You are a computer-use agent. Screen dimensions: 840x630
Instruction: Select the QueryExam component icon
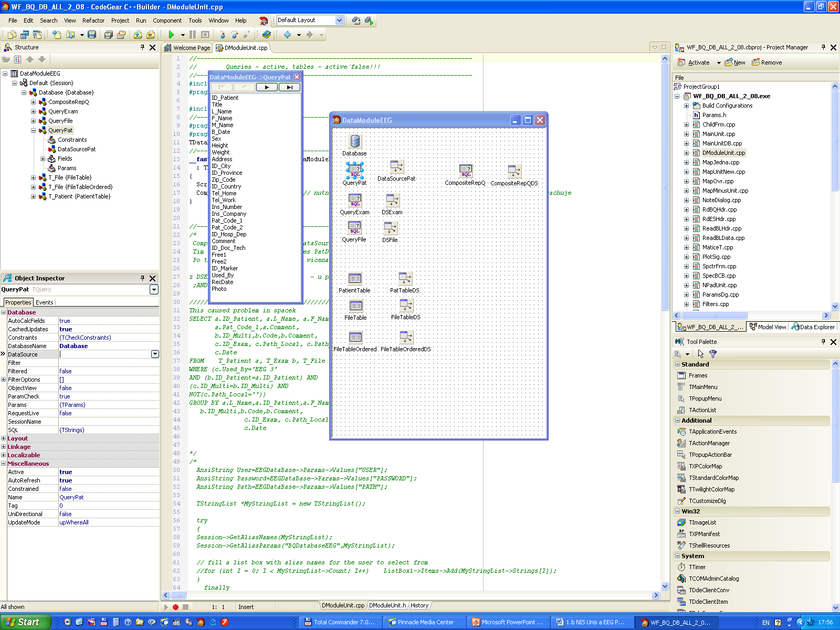coord(355,200)
